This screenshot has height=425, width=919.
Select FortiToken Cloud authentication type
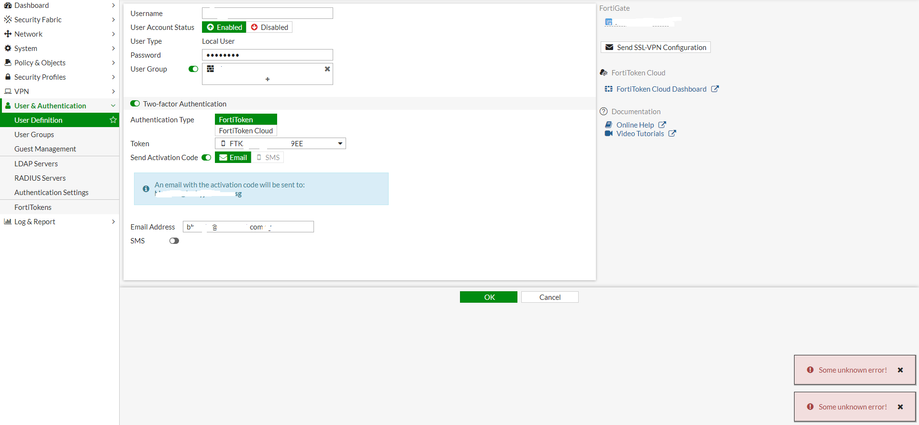[x=246, y=131]
